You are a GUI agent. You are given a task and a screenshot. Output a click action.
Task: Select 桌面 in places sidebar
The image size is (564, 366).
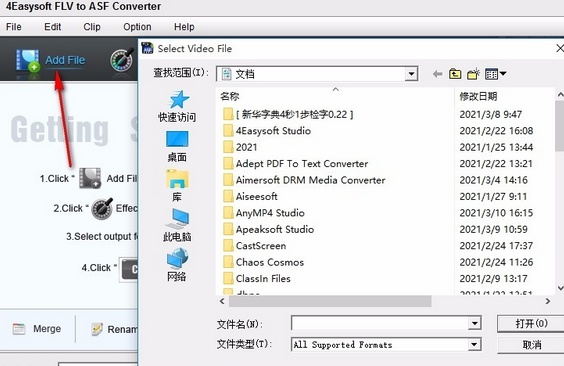[177, 146]
